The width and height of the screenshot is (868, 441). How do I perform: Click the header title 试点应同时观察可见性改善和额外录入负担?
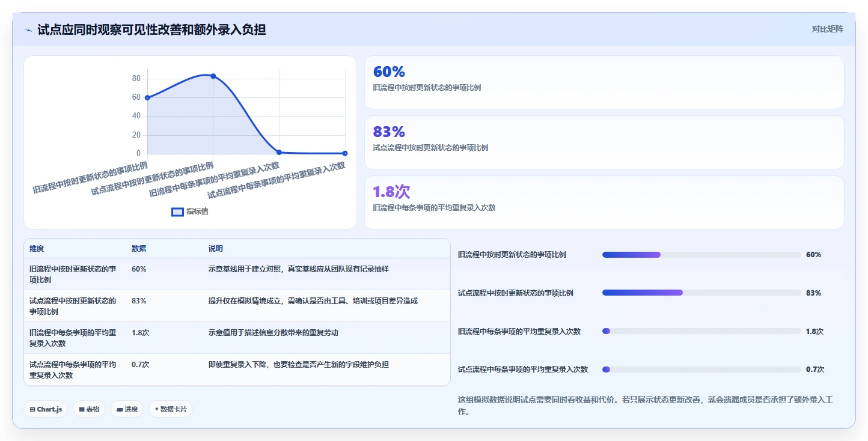pos(151,29)
